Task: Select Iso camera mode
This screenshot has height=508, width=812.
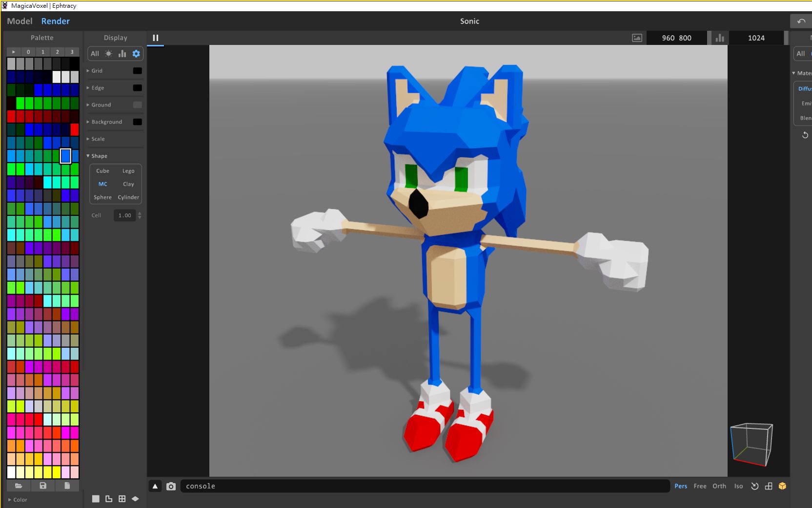Action: [738, 486]
